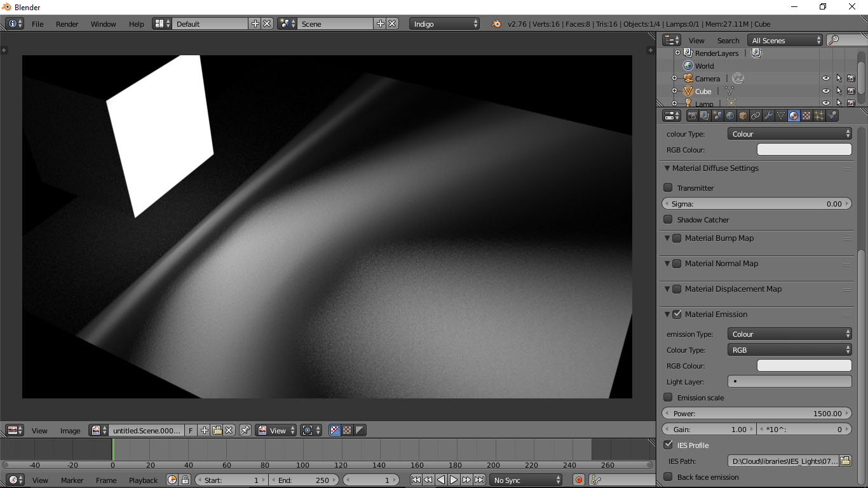
Task: Click the Power value field
Action: (x=756, y=413)
